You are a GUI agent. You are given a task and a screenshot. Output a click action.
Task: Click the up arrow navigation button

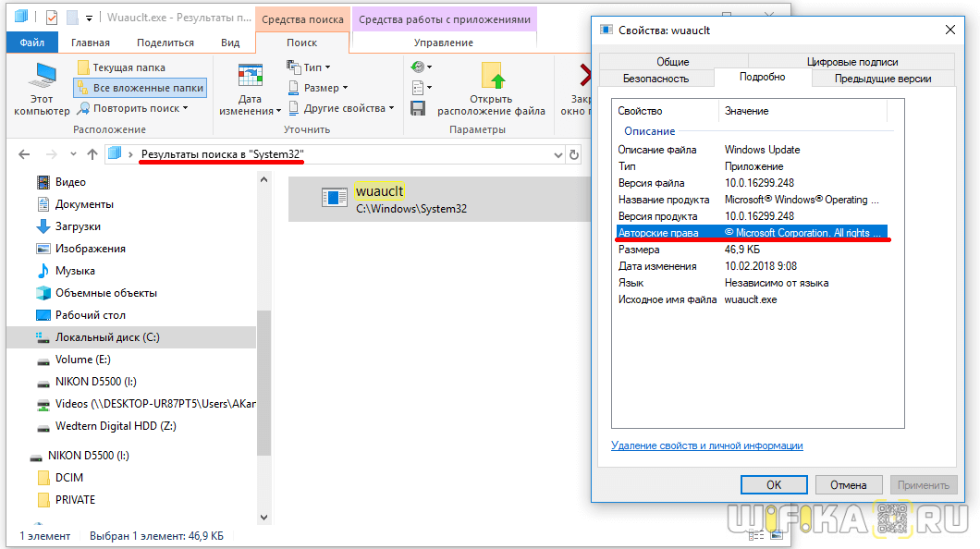[92, 154]
